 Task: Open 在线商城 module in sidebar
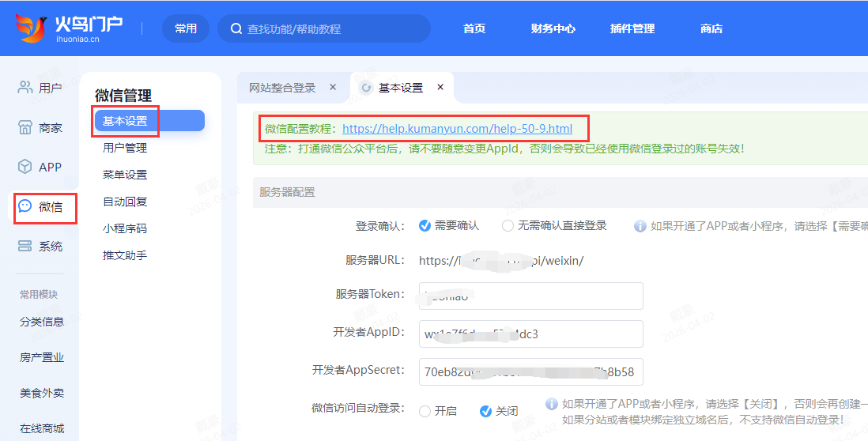42,428
